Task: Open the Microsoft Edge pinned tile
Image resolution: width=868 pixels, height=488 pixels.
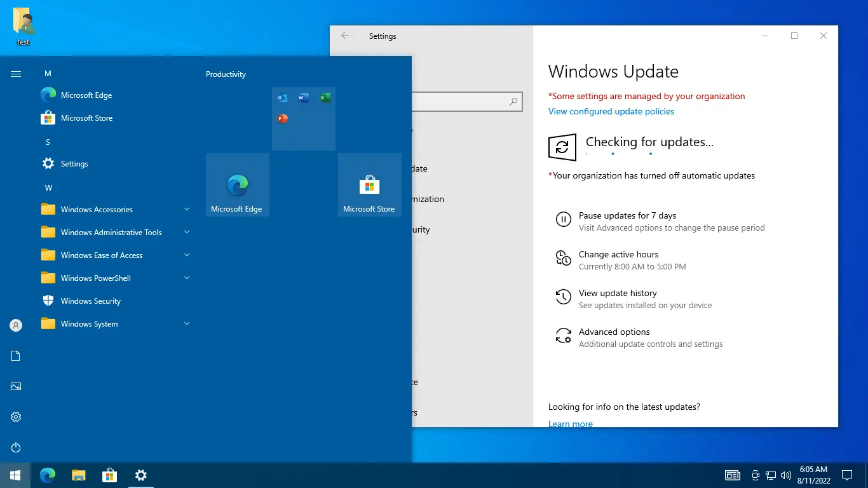Action: 238,185
